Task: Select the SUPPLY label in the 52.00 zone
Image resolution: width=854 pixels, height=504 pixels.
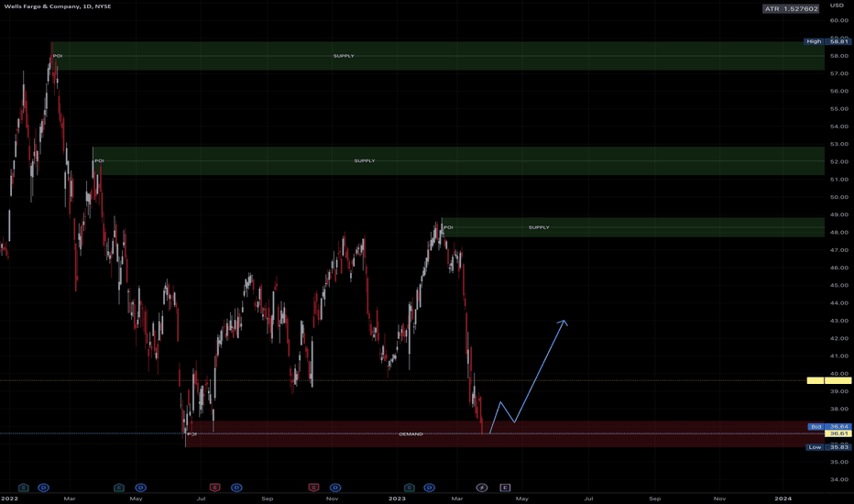Action: [365, 160]
